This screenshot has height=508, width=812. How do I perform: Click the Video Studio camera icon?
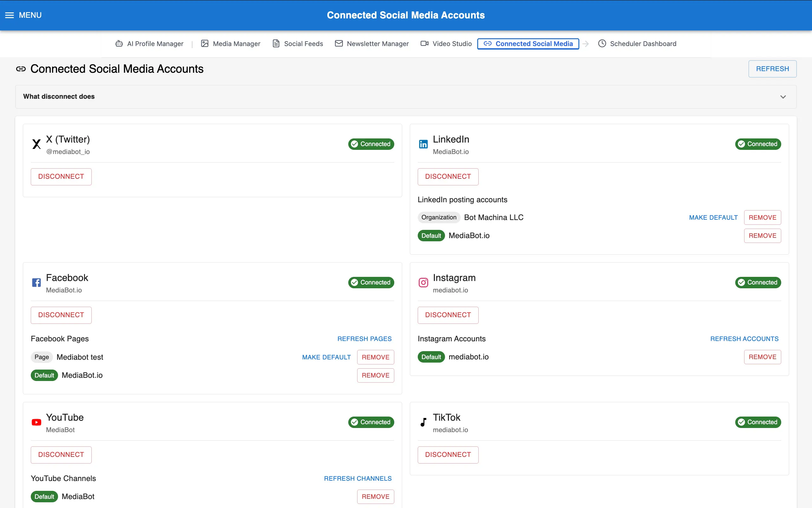click(424, 44)
